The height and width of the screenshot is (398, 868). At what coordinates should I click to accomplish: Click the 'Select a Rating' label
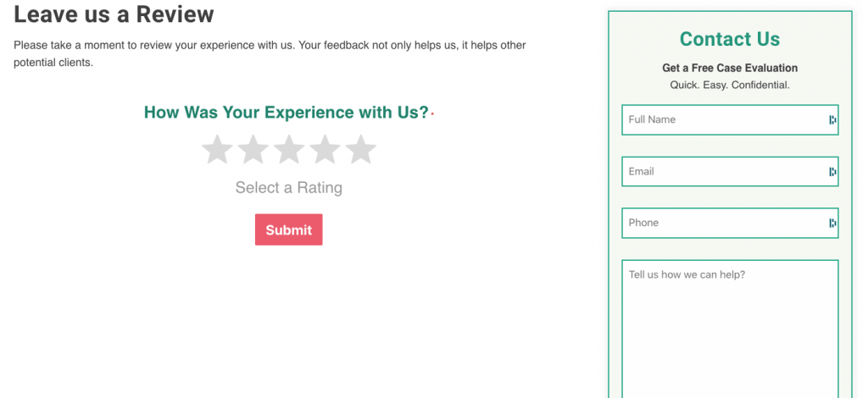pyautogui.click(x=289, y=188)
